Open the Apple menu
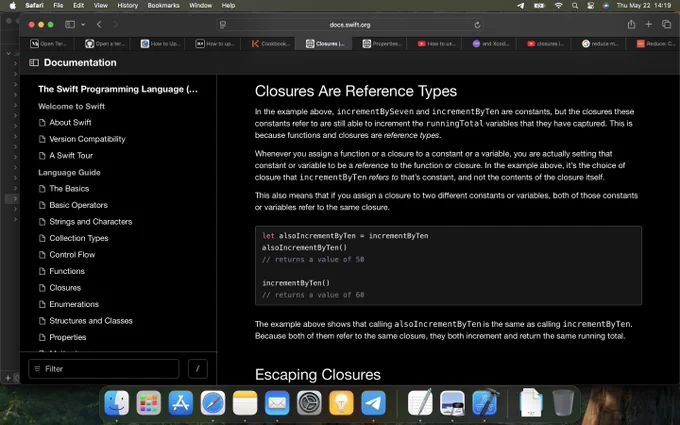This screenshot has width=680, height=425. point(13,6)
